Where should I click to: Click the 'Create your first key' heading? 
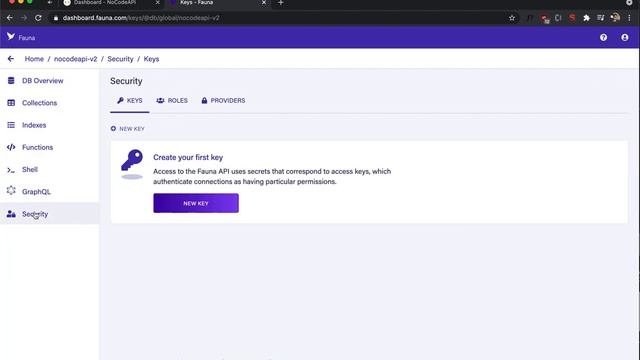188,157
